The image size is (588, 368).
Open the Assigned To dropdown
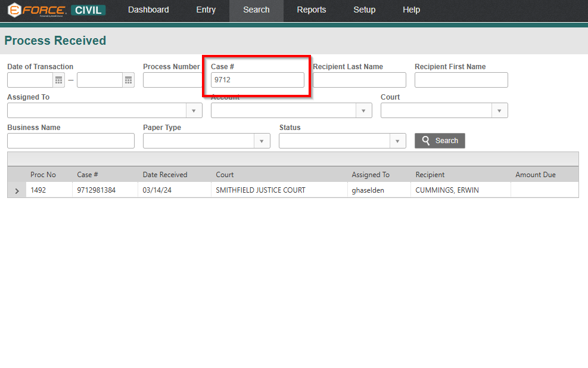(194, 110)
